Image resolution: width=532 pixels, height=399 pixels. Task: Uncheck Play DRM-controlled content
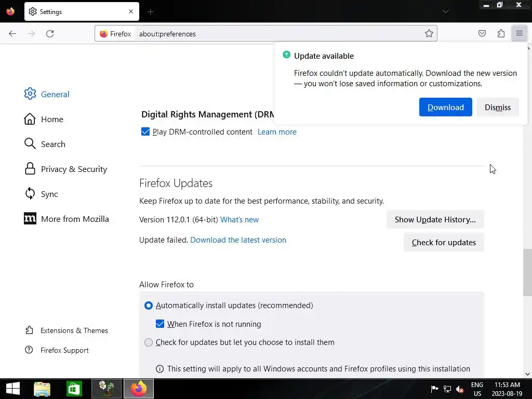click(x=145, y=131)
